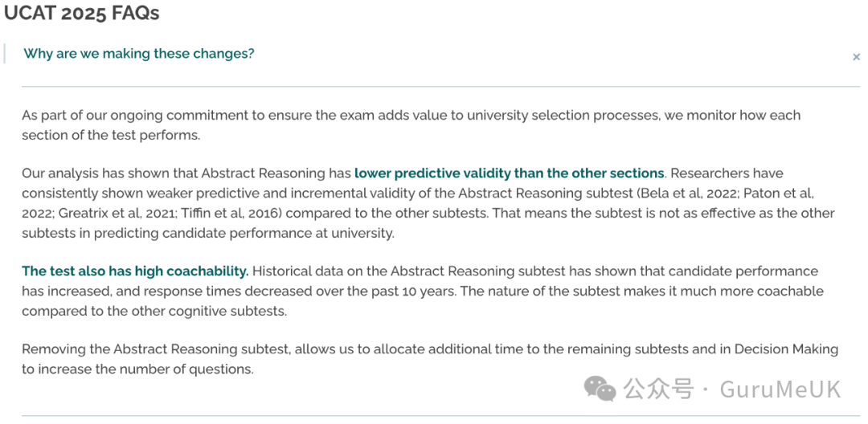Click 'The test also has high coachability.' text
Image resolution: width=868 pixels, height=424 pixels.
(135, 271)
